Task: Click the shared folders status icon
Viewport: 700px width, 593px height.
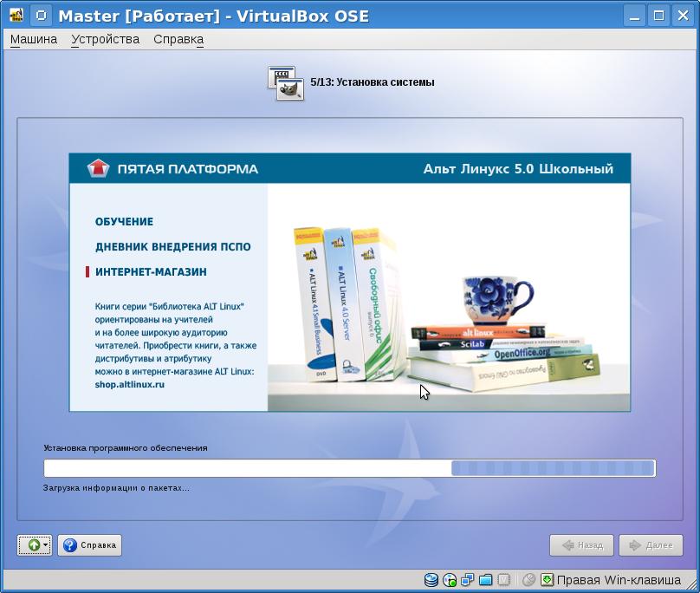Action: click(486, 580)
